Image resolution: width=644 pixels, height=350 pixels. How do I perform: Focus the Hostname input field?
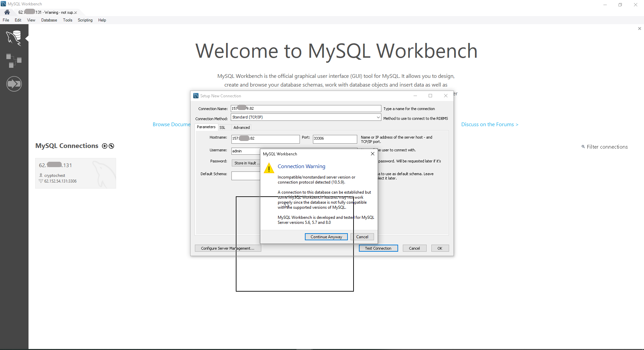point(265,139)
